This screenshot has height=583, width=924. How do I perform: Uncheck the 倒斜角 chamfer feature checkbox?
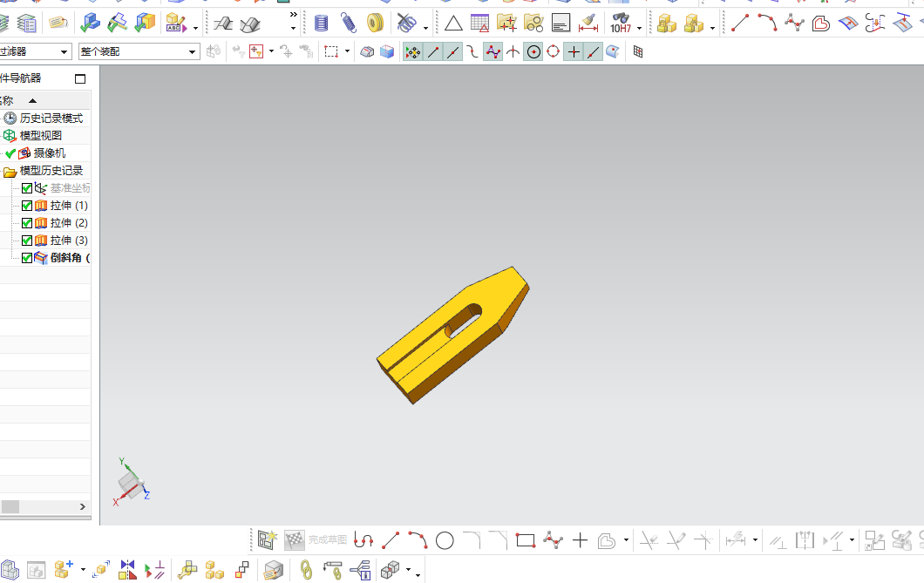27,258
